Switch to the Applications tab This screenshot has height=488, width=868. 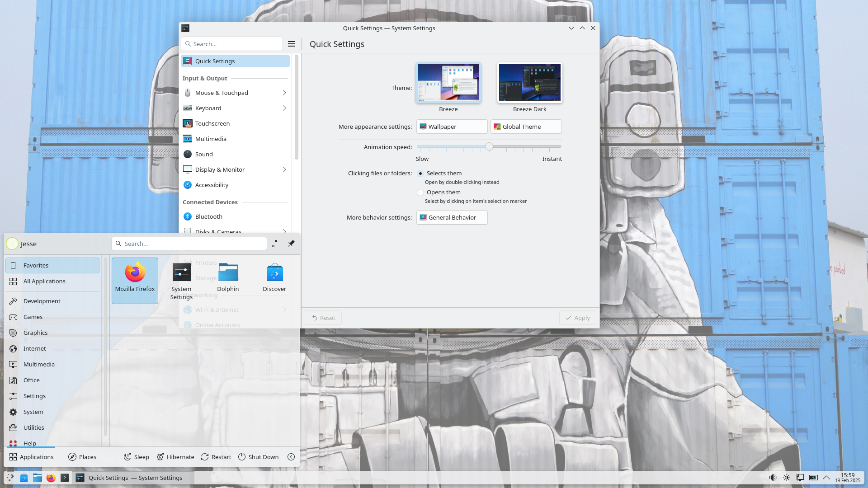click(31, 457)
